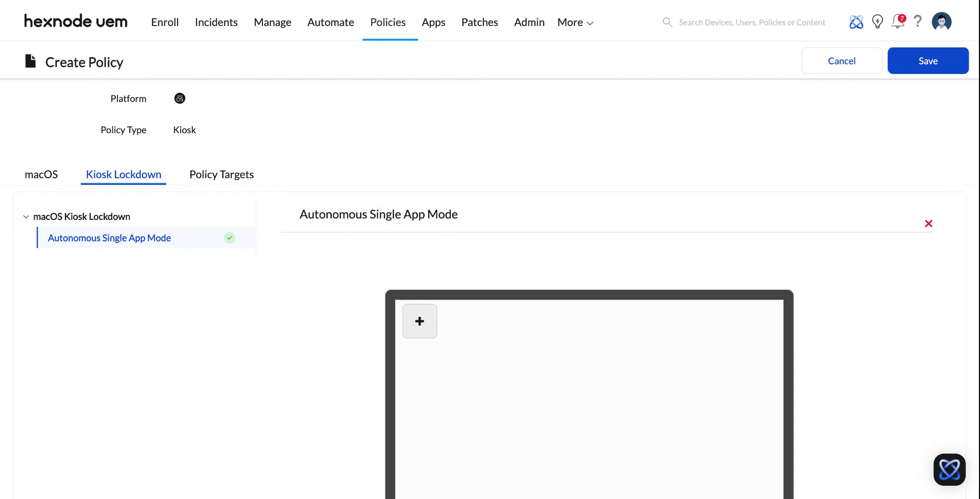
Task: Open the Hexnode assistant icon
Action: [856, 21]
